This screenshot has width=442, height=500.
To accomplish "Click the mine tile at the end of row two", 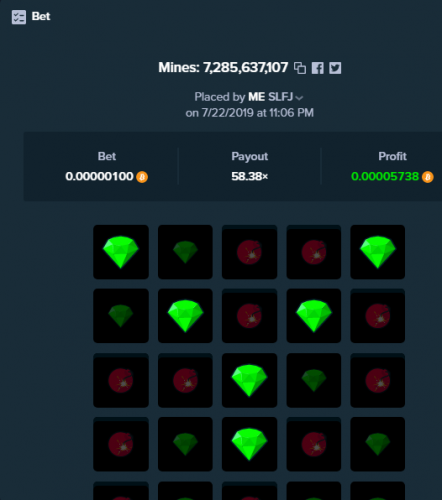I will 378,316.
